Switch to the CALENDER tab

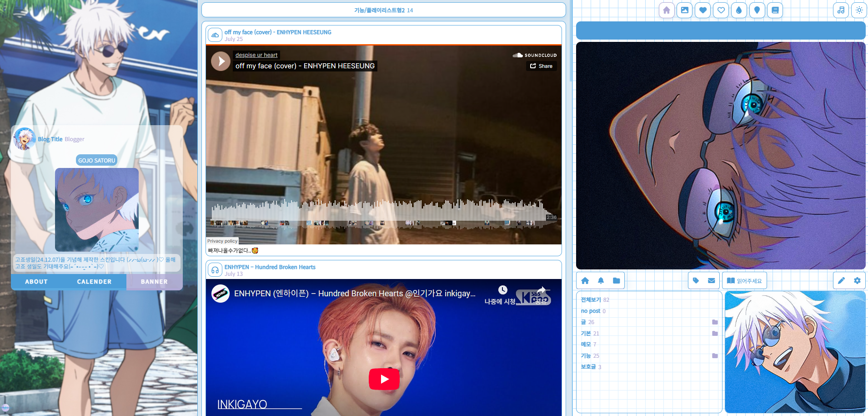94,282
